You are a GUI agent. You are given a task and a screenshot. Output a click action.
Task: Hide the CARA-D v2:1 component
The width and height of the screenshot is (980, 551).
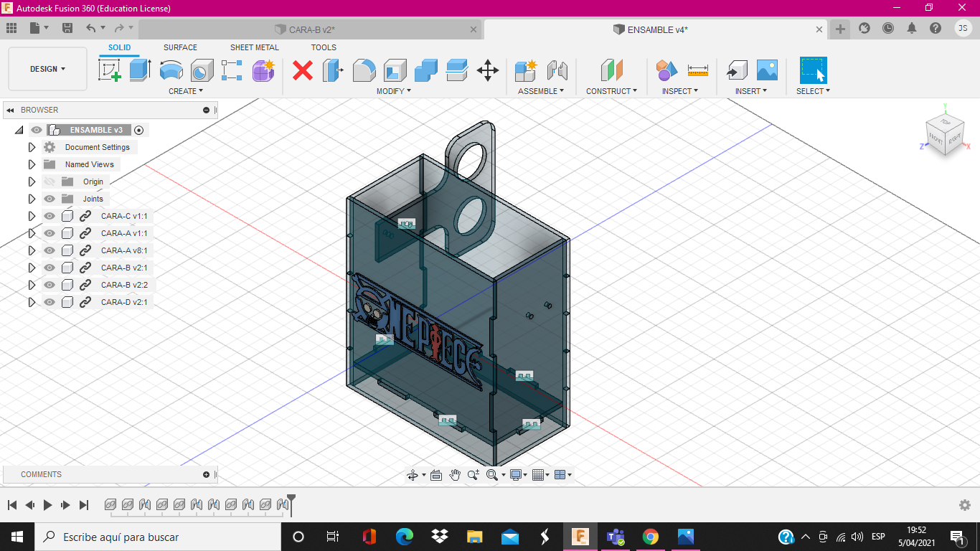click(50, 302)
